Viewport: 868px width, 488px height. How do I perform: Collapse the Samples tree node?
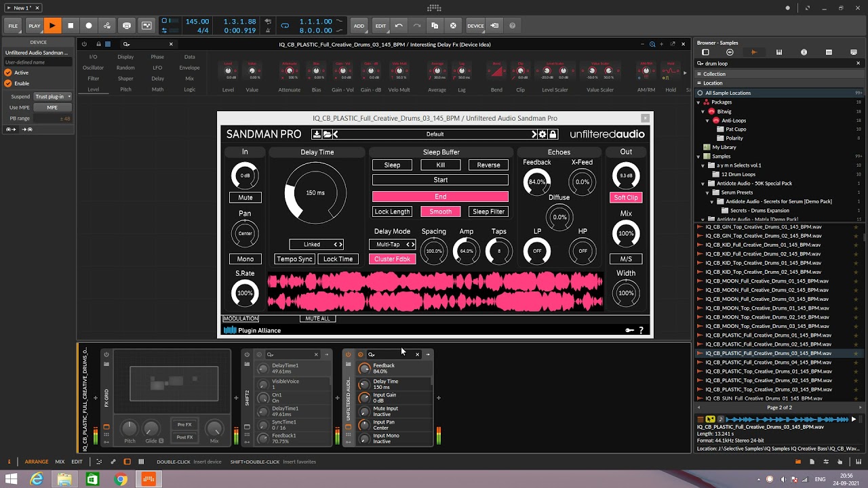click(699, 157)
